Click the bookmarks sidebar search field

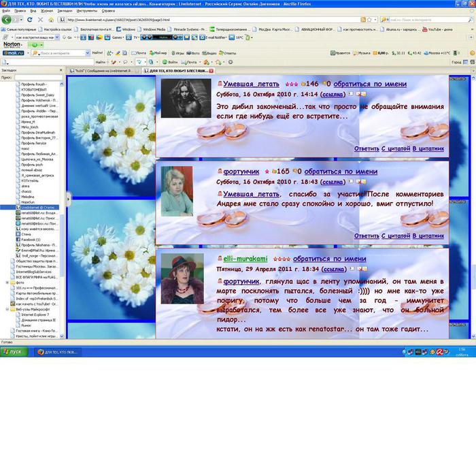point(39,78)
